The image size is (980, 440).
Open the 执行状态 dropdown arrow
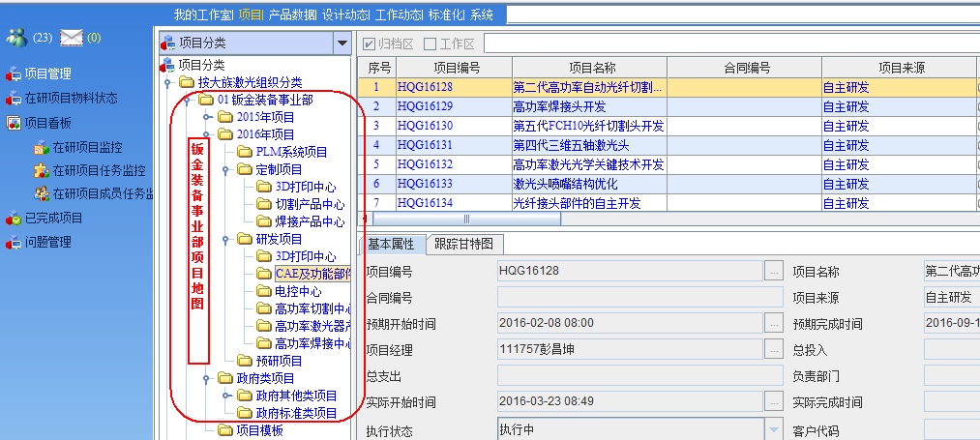[x=774, y=430]
